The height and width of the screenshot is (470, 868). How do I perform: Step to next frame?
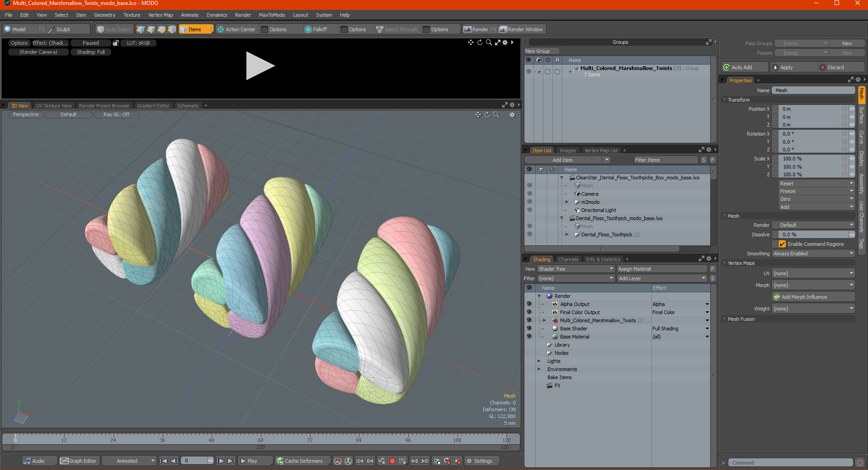pyautogui.click(x=220, y=461)
